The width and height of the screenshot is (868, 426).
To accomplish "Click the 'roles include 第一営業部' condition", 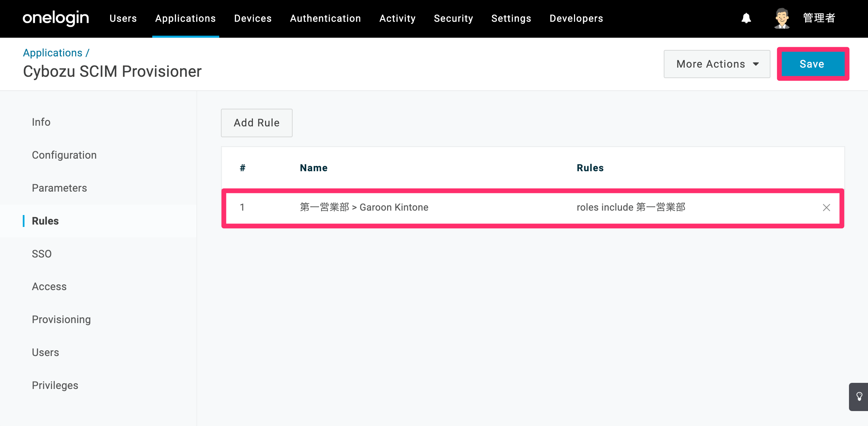I will click(x=631, y=207).
